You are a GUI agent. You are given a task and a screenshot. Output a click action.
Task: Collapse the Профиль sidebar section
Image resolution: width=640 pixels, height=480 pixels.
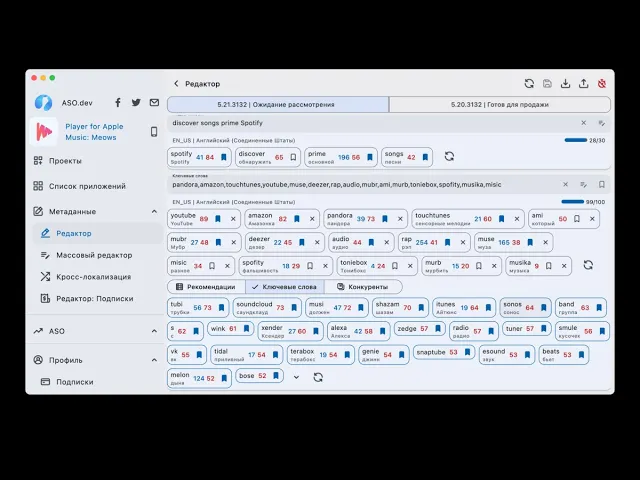(154, 360)
